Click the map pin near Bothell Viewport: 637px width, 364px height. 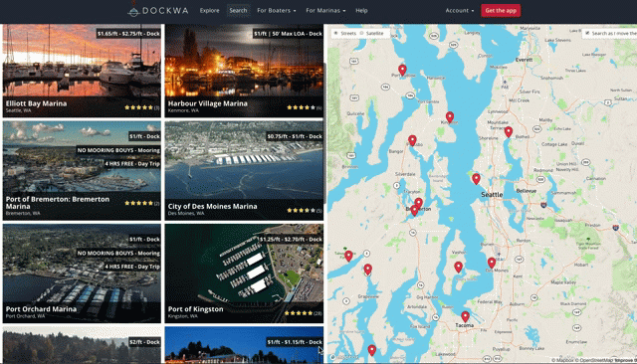509,131
